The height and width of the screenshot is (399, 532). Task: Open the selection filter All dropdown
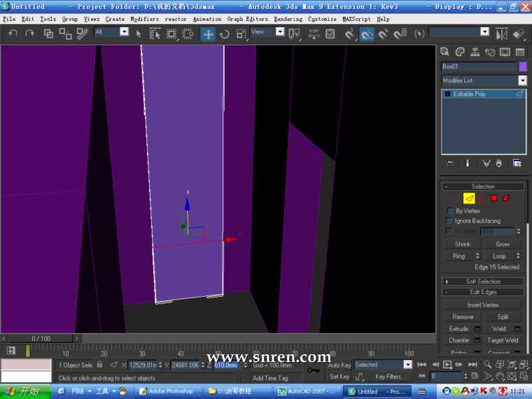tap(125, 32)
